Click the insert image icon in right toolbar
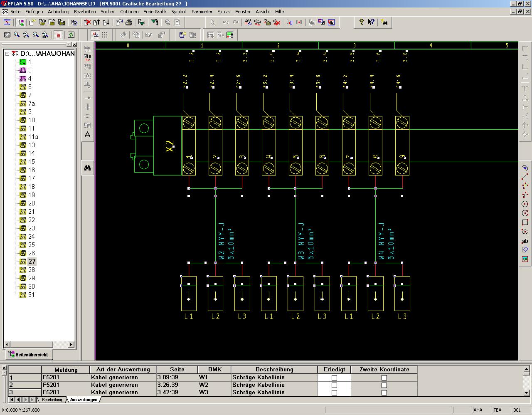Image resolution: width=532 pixels, height=415 pixels. pyautogui.click(x=525, y=259)
